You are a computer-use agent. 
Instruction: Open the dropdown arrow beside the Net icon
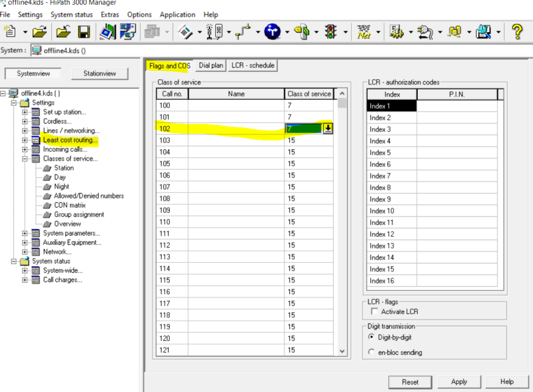(378, 32)
